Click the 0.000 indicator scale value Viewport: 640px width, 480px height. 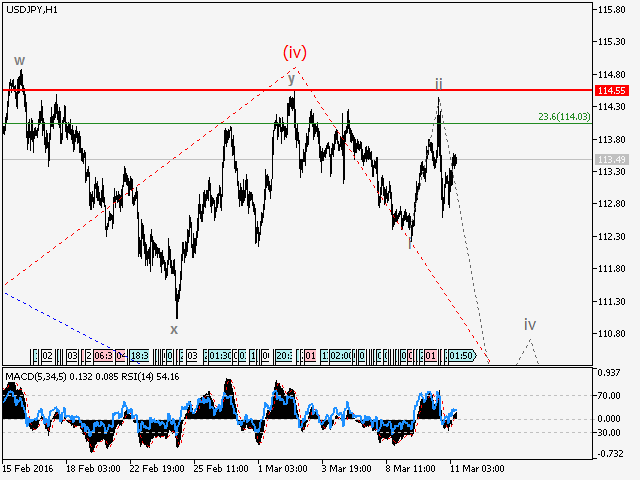click(x=609, y=419)
